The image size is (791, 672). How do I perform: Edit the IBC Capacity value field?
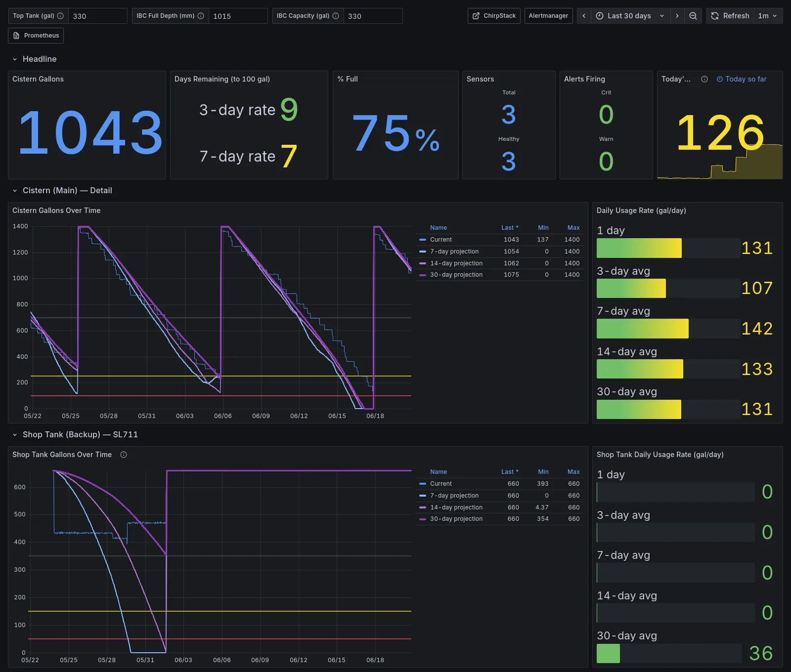coord(373,16)
